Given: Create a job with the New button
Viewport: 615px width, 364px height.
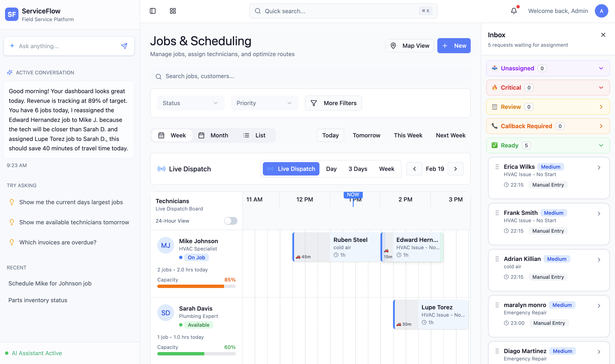Looking at the screenshot, I should [x=454, y=46].
